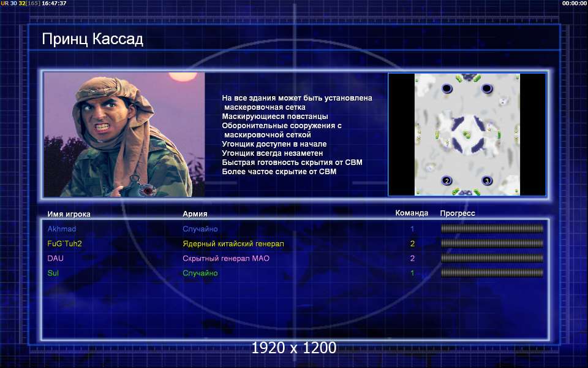Select the player name DAU

pyautogui.click(x=56, y=258)
